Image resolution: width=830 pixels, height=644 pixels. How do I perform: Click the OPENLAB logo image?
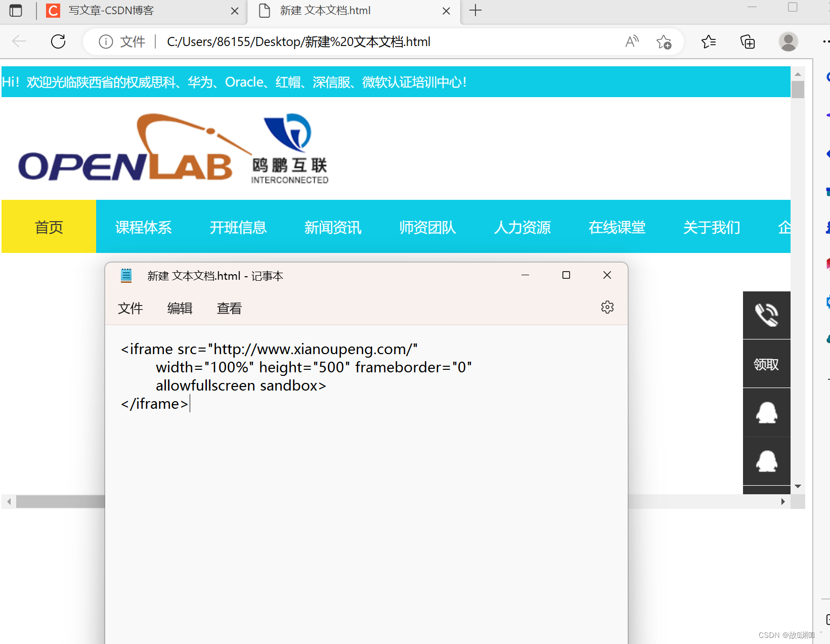click(x=173, y=148)
